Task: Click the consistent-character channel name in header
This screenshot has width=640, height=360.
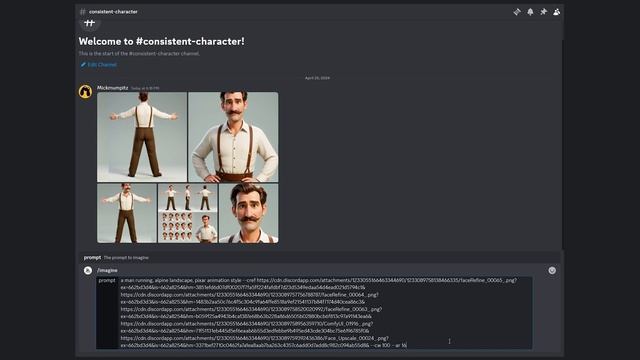Action: tap(113, 12)
